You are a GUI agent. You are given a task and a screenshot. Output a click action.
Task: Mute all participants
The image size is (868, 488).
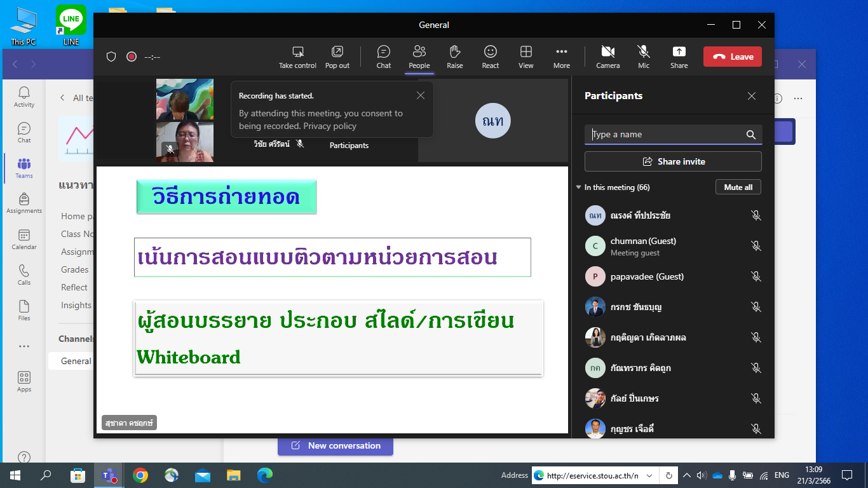point(738,187)
